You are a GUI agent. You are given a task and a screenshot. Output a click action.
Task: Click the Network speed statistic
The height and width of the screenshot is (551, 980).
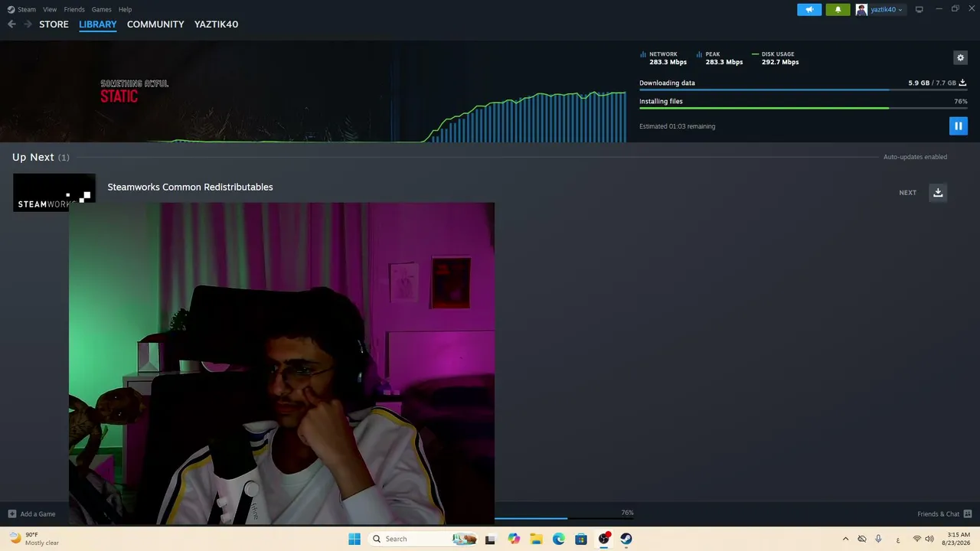coord(664,58)
